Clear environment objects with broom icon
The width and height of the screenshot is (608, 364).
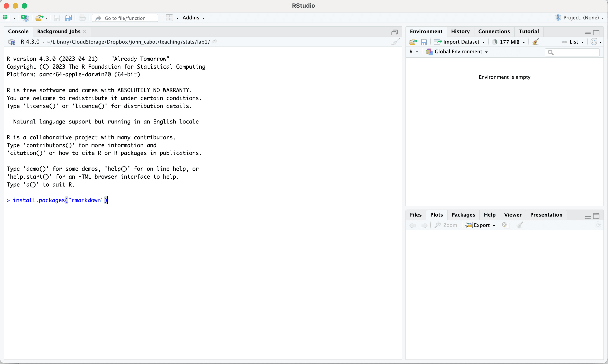pos(535,42)
